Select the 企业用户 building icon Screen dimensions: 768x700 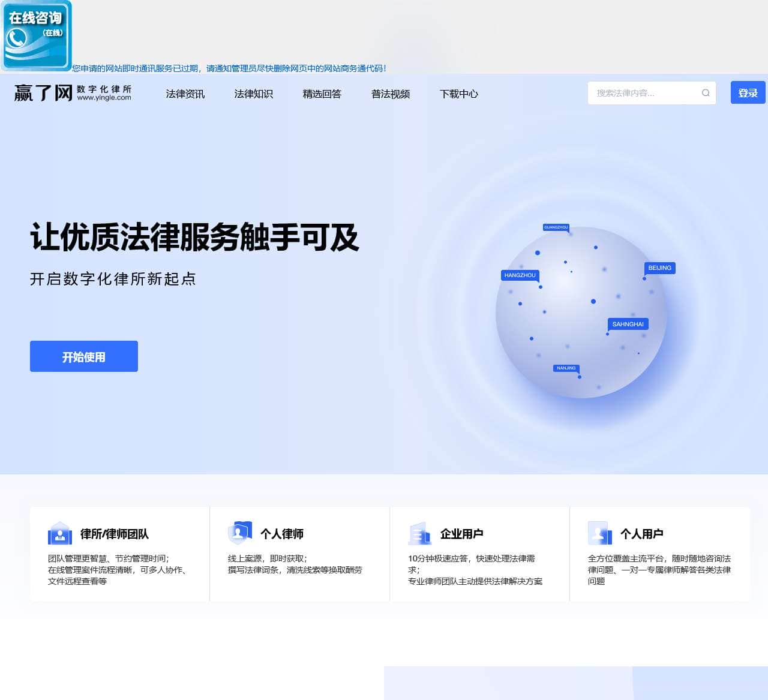pos(419,533)
